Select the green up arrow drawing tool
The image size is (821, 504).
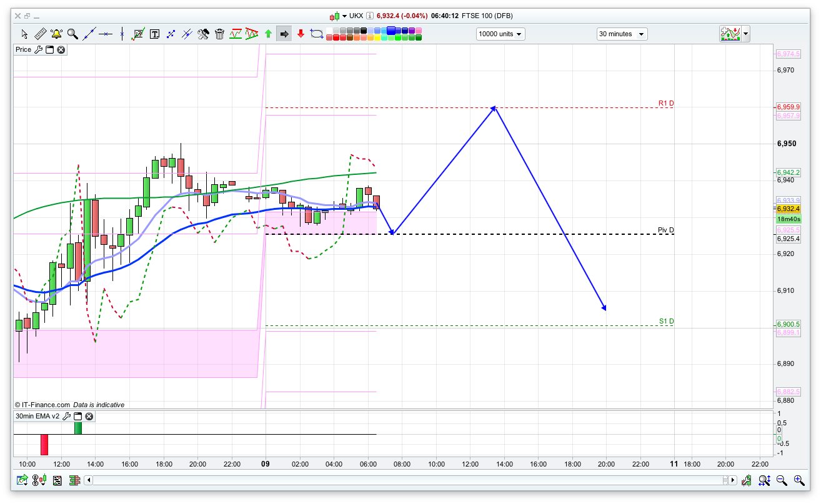click(268, 34)
